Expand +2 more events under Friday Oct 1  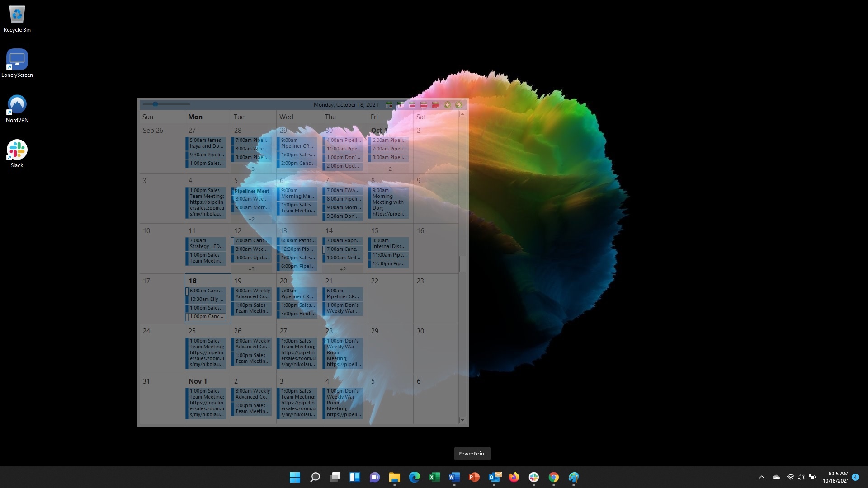pos(388,169)
